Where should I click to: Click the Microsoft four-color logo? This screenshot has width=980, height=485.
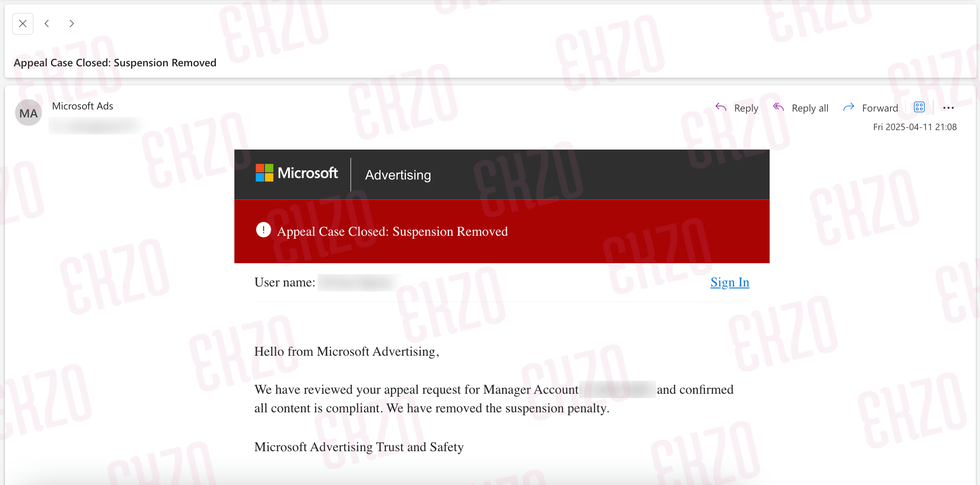point(264,173)
